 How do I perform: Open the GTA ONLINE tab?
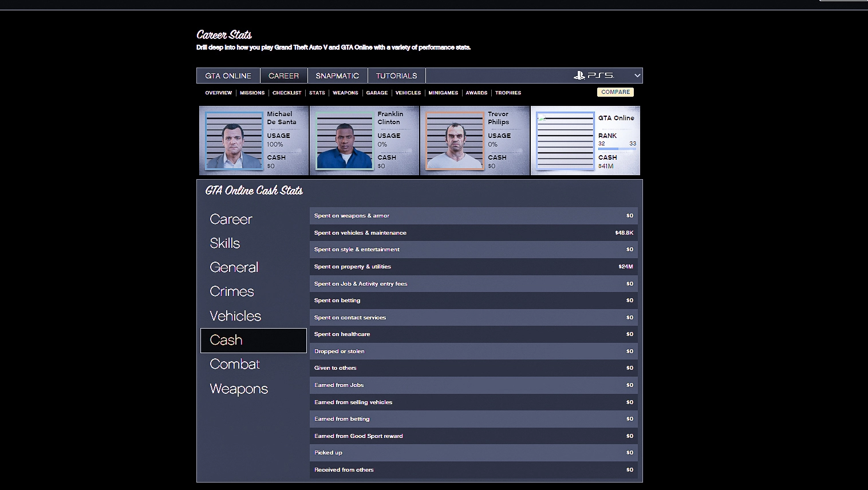(228, 76)
